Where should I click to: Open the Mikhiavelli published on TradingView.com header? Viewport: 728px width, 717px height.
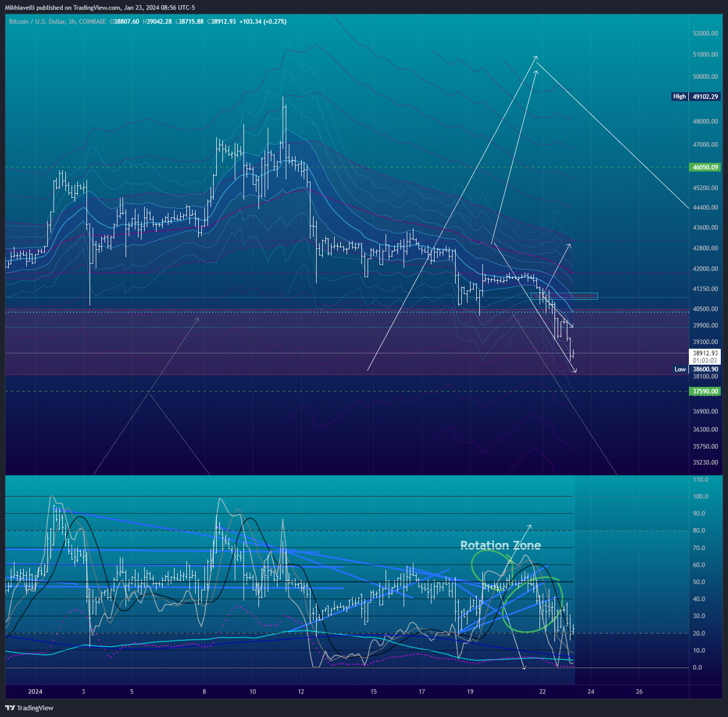pos(100,8)
